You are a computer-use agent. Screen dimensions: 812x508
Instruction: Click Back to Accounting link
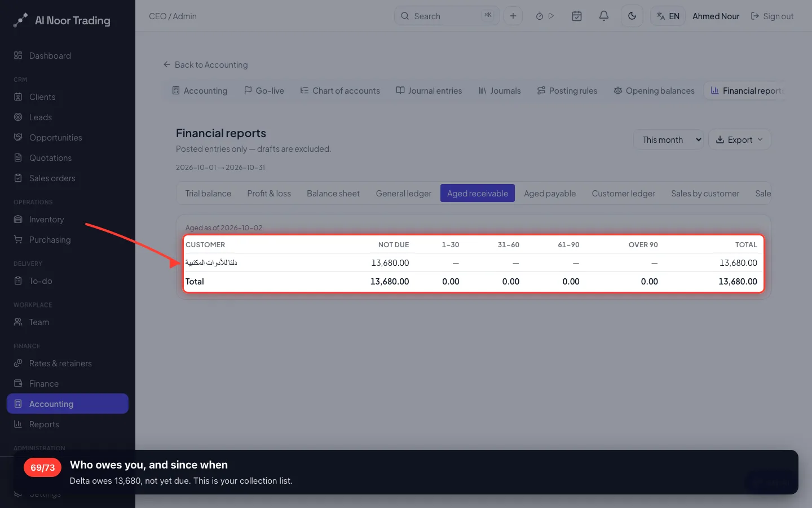(205, 64)
